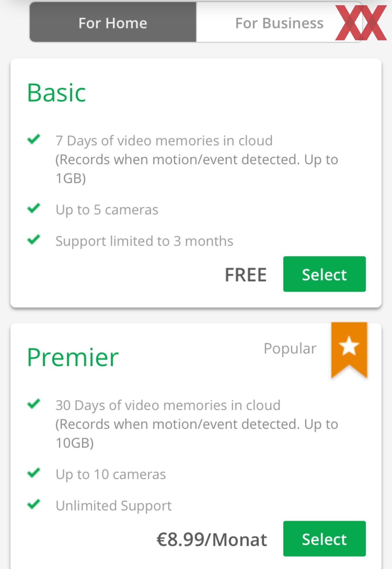Switch to the For Business tab

tap(279, 23)
